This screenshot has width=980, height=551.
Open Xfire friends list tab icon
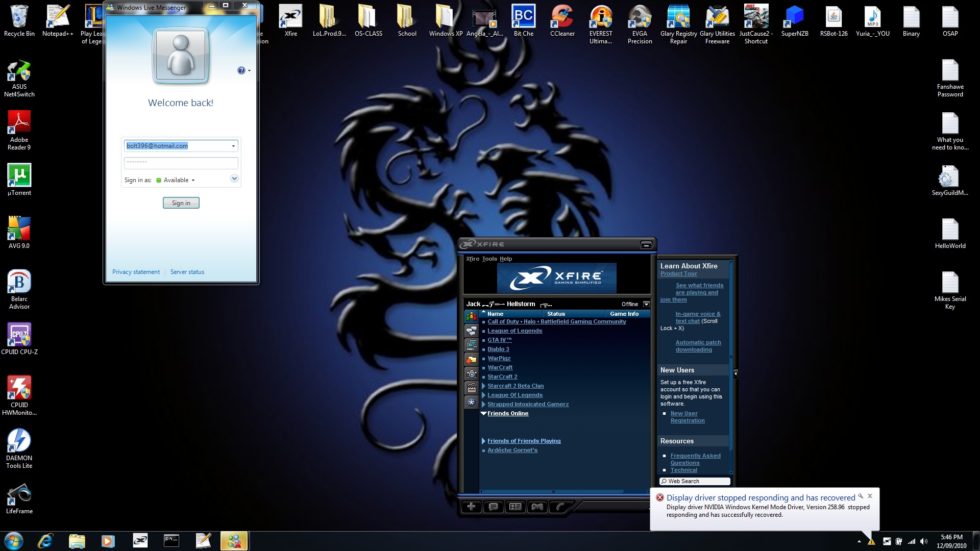(x=471, y=317)
